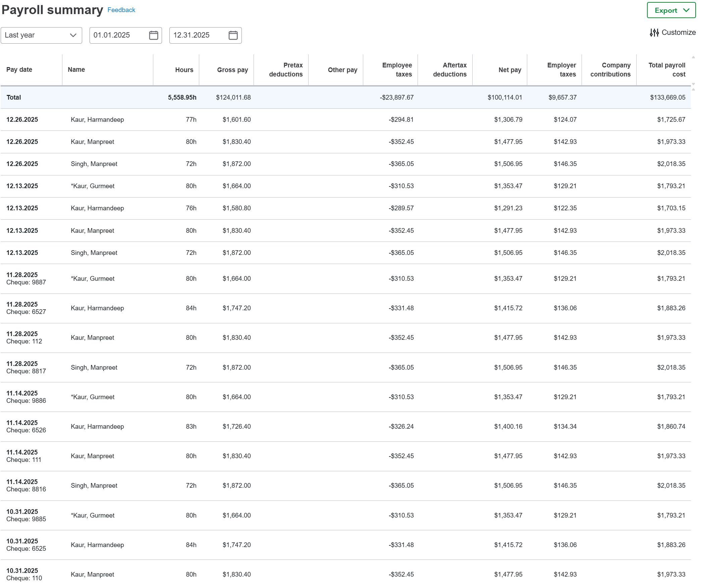Sort by the Name column header
The height and width of the screenshot is (588, 704).
pyautogui.click(x=76, y=70)
